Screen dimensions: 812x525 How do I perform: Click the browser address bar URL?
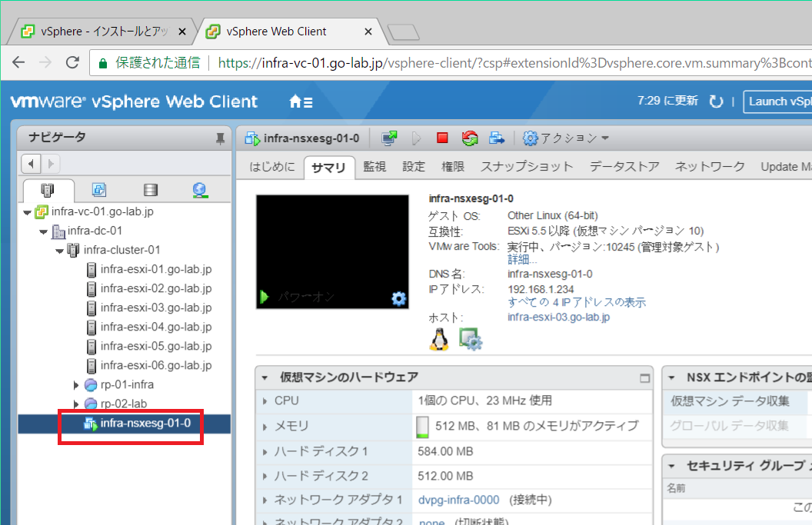click(x=513, y=63)
